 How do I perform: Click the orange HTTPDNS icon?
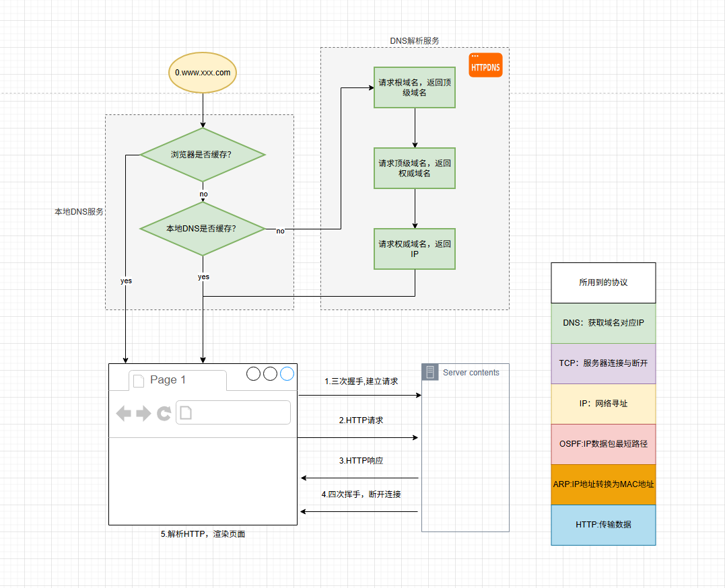point(485,65)
